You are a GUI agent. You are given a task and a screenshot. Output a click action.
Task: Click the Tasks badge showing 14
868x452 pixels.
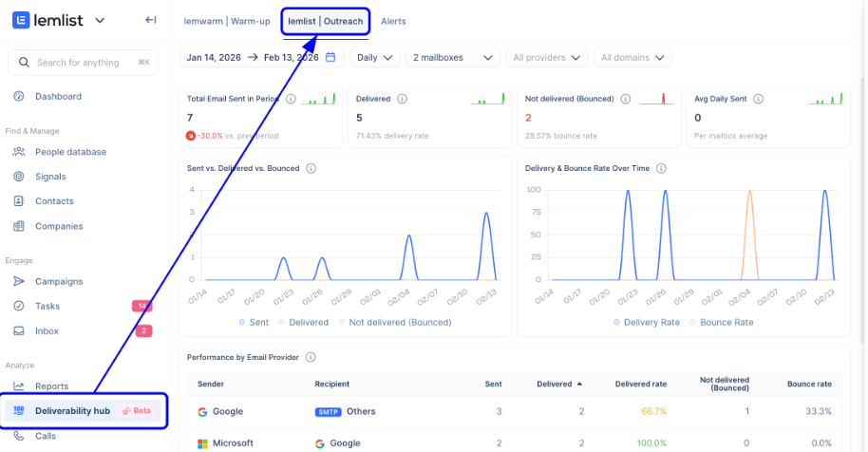[x=142, y=306]
